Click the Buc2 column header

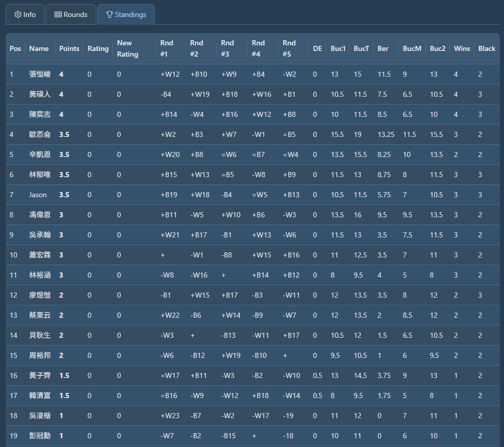coord(438,48)
